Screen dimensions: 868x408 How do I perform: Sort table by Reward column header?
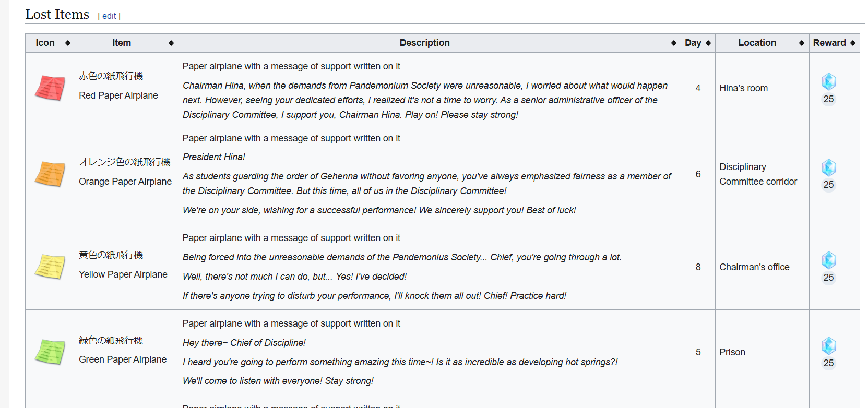(834, 43)
